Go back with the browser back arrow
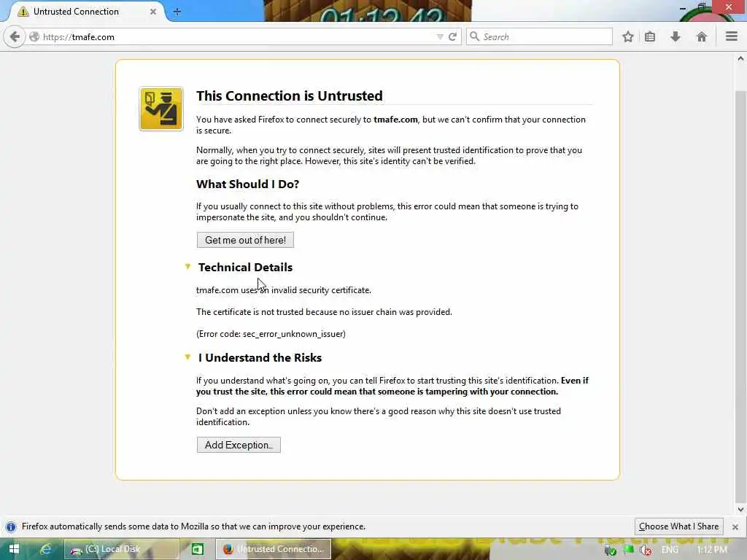 [15, 36]
